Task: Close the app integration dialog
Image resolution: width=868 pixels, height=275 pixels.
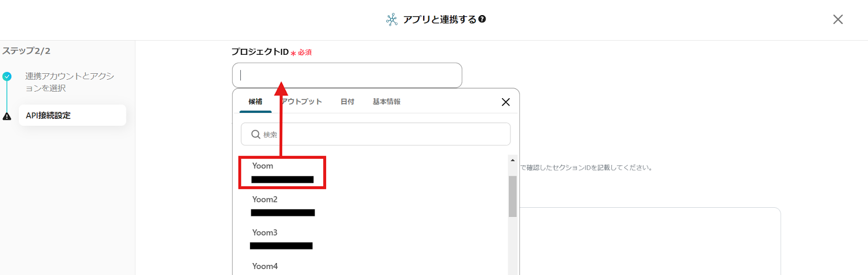Action: coord(838,20)
